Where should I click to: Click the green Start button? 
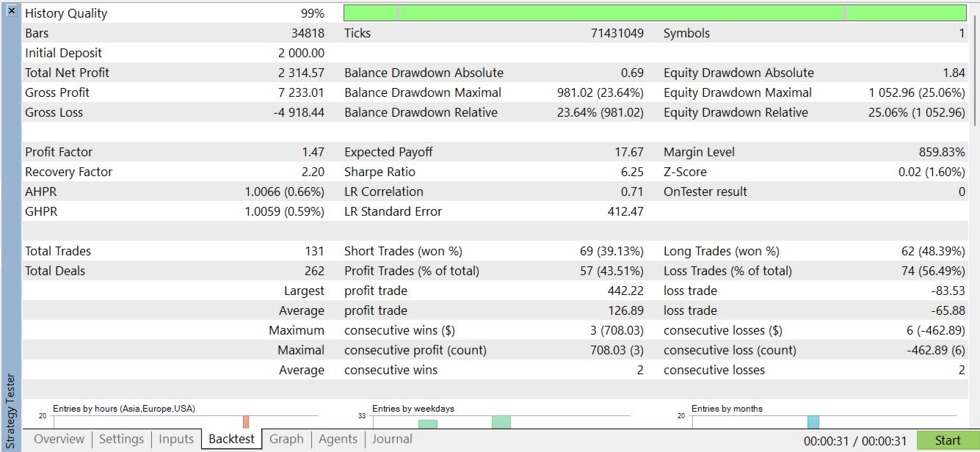tap(948, 440)
